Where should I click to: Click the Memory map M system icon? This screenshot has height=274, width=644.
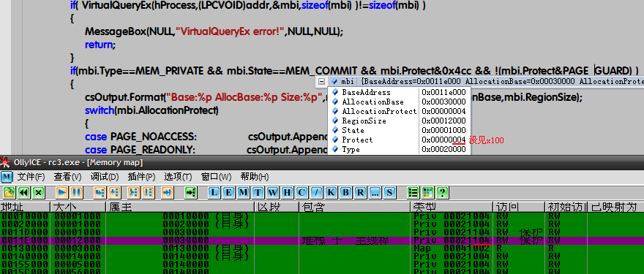7,178
